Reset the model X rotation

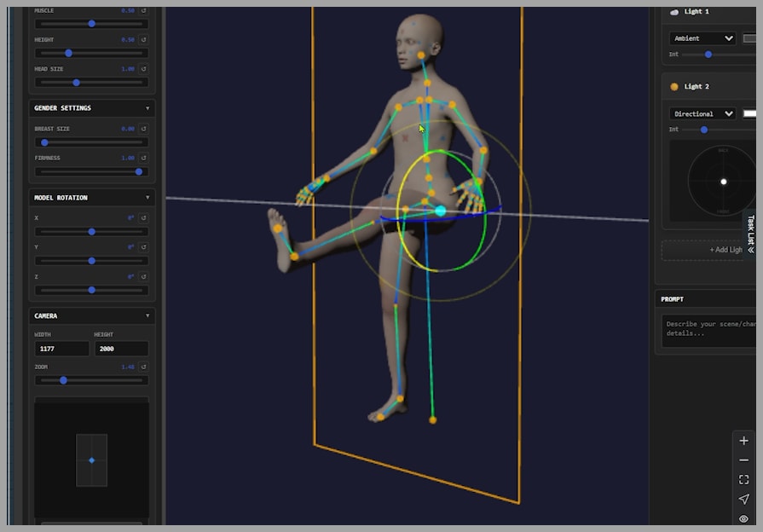coord(143,218)
